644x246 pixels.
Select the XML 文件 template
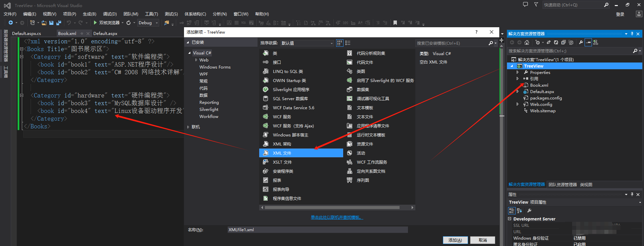click(301, 153)
